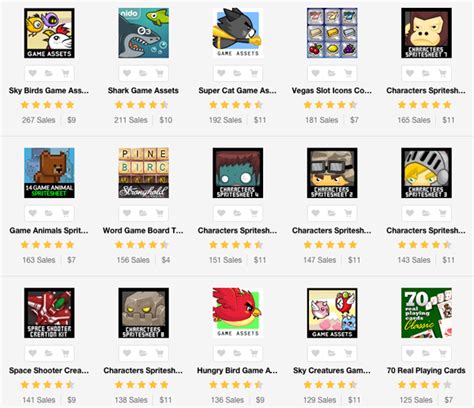Open the Vegas slot icons thumbnail
The width and height of the screenshot is (474, 408).
point(332,33)
